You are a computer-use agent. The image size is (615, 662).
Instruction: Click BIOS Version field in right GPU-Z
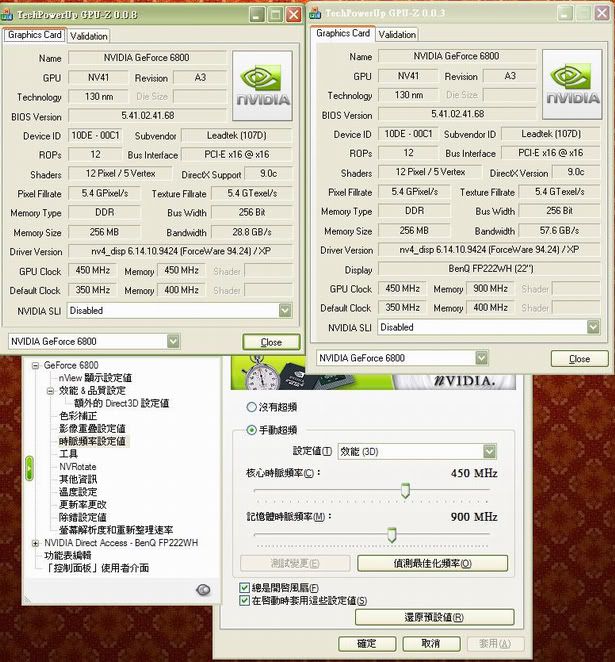[457, 114]
